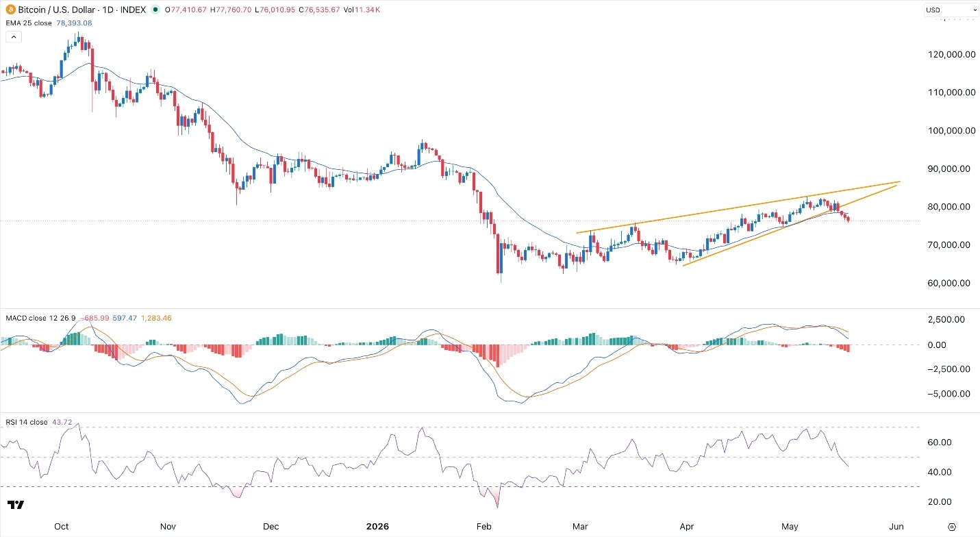980x537 pixels.
Task: Click the RSI value 43.72
Action: point(62,422)
